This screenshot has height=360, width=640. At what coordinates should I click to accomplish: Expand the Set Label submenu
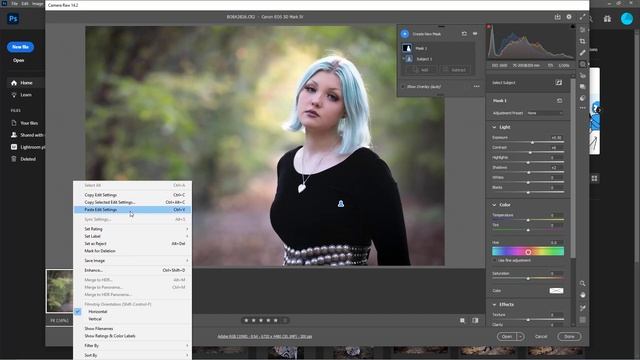[x=132, y=236]
